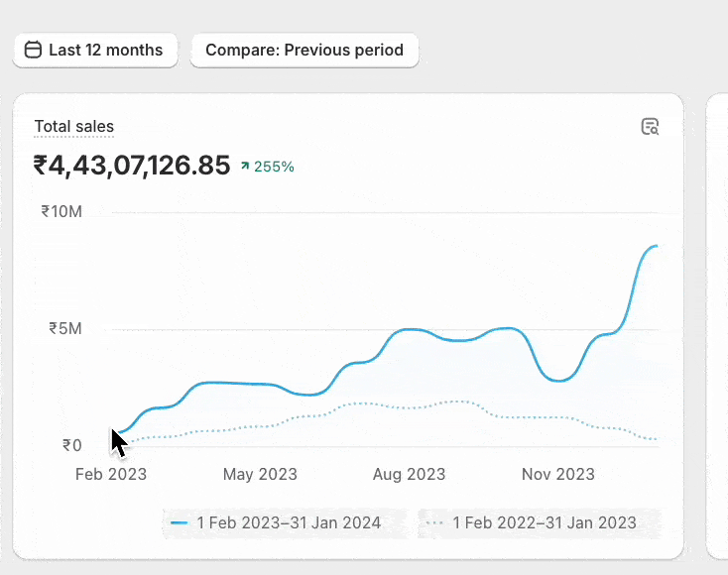728x575 pixels.
Task: Open the Compare: Previous period selector
Action: pyautogui.click(x=304, y=50)
